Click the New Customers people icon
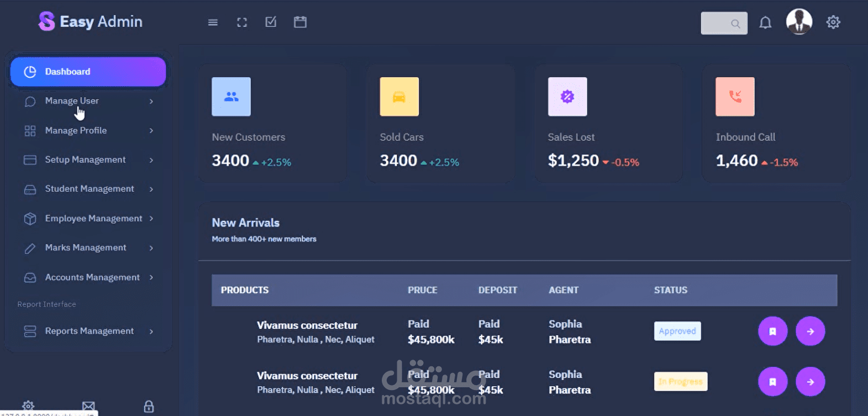 tap(231, 97)
